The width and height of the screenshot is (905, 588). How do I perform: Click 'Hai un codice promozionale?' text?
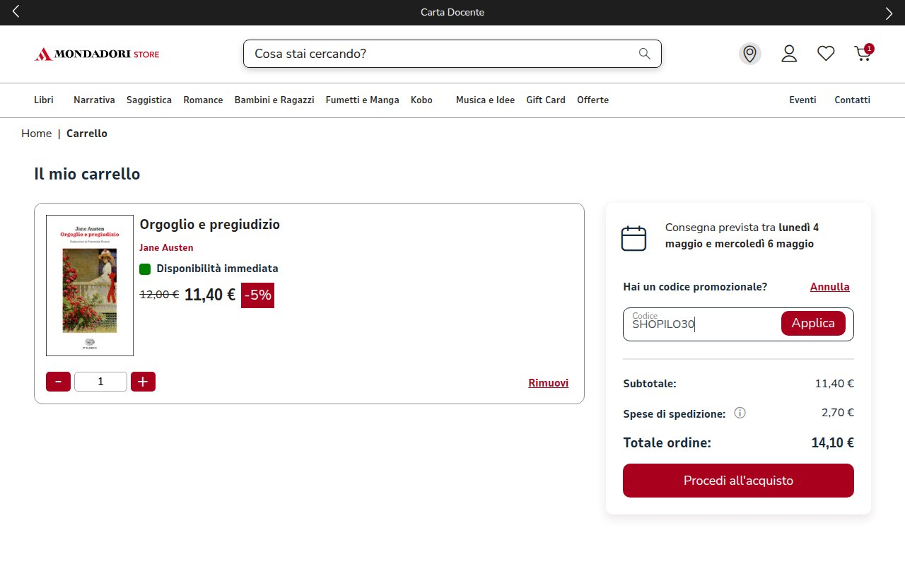695,287
